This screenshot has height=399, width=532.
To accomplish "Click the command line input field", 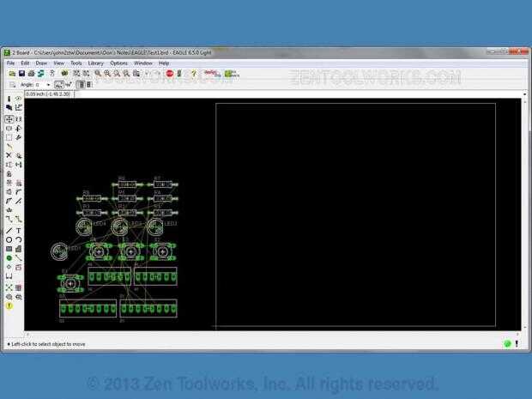I will point(297,94).
